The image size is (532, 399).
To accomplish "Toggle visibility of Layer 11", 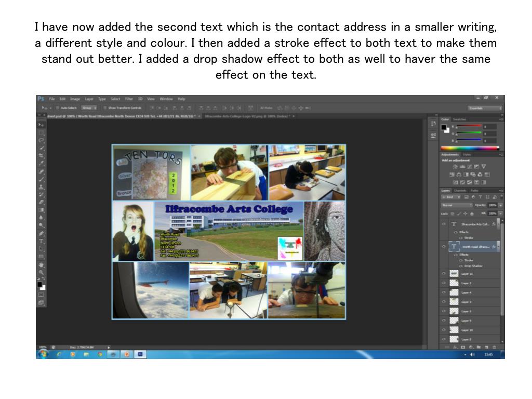I will (x=444, y=273).
